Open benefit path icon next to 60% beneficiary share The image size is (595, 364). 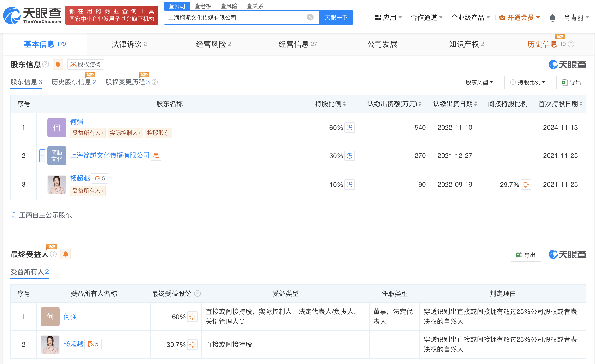tap(192, 317)
